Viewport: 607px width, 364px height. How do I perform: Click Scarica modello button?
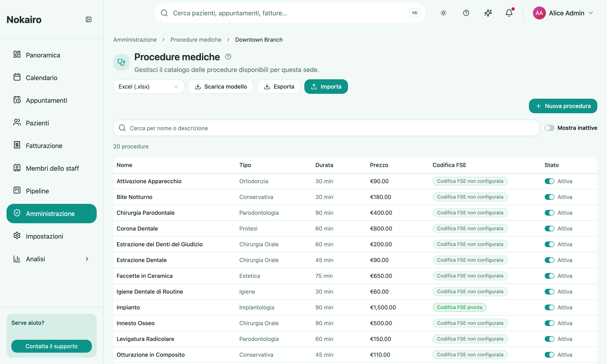point(221,87)
